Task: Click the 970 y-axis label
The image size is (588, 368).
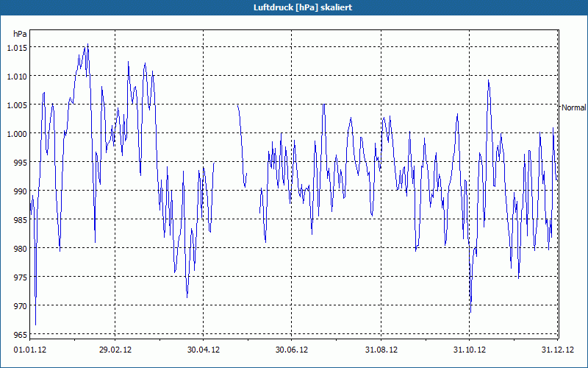Action: point(21,306)
